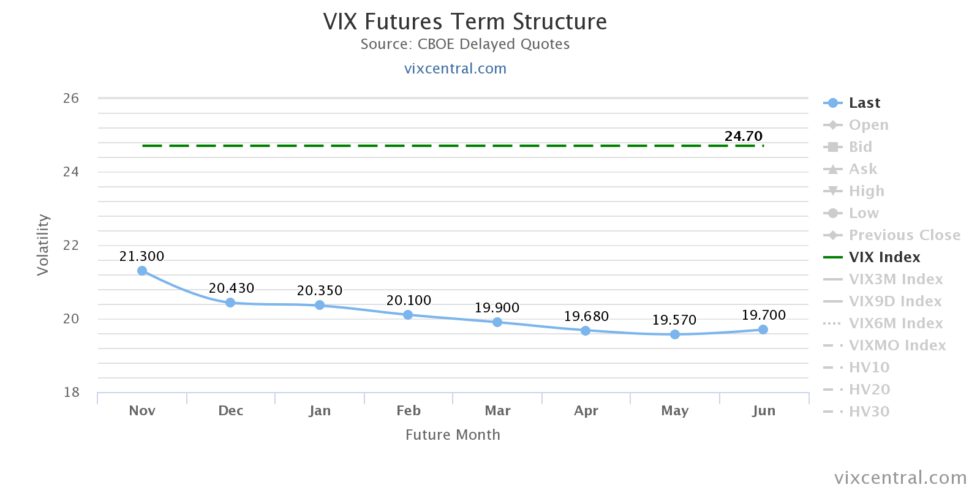Click the HV20 dashed-line legend icon
Screen dimensions: 980x490
pos(832,390)
